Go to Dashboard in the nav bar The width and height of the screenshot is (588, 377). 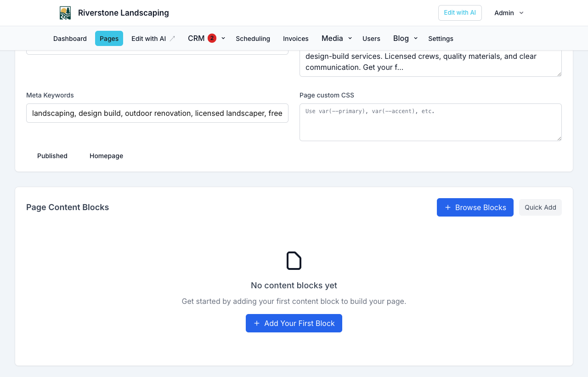pos(70,39)
